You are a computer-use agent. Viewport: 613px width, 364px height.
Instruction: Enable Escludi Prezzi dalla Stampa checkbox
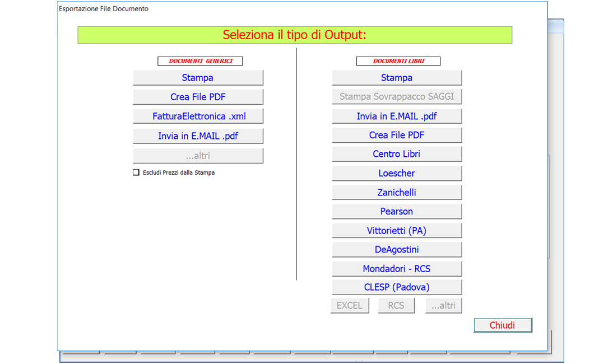tap(136, 172)
